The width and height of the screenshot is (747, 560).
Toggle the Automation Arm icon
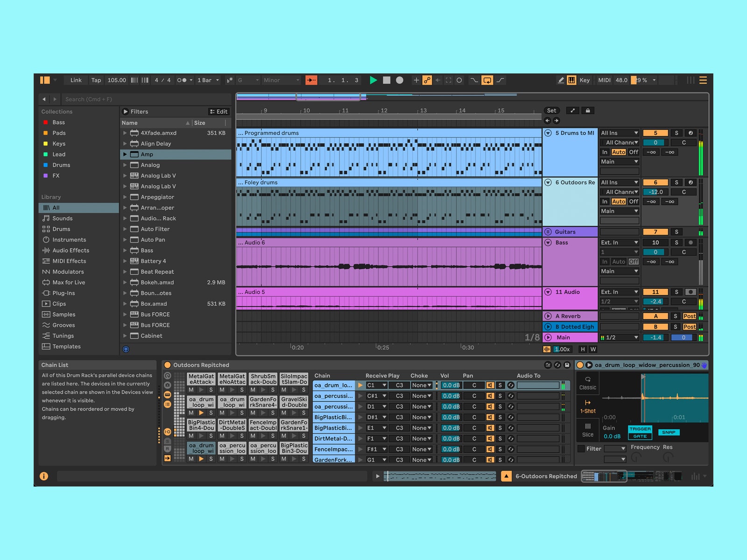point(427,80)
